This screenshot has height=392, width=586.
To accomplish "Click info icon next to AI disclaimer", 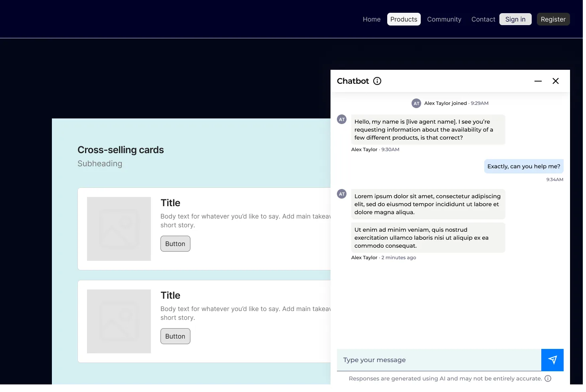I will click(x=548, y=378).
